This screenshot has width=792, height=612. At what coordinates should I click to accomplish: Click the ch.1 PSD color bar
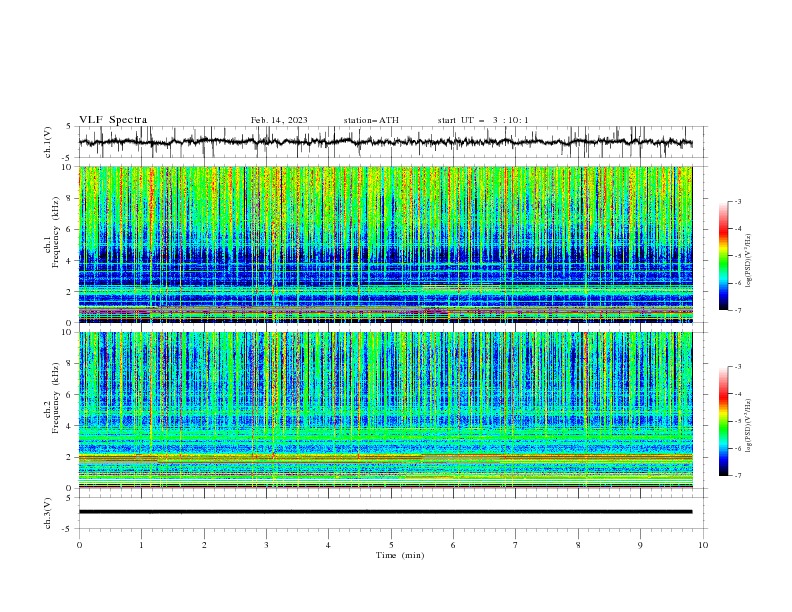pos(723,255)
